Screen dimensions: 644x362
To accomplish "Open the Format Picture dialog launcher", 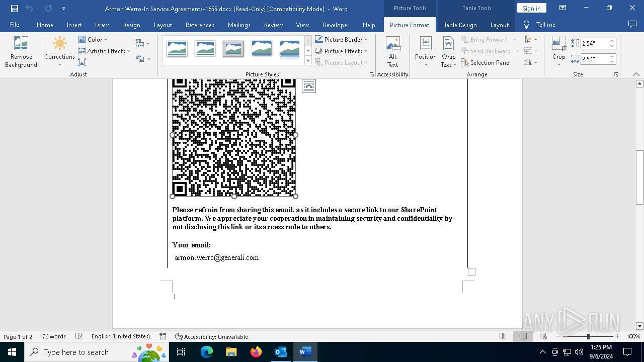I will pyautogui.click(x=372, y=74).
